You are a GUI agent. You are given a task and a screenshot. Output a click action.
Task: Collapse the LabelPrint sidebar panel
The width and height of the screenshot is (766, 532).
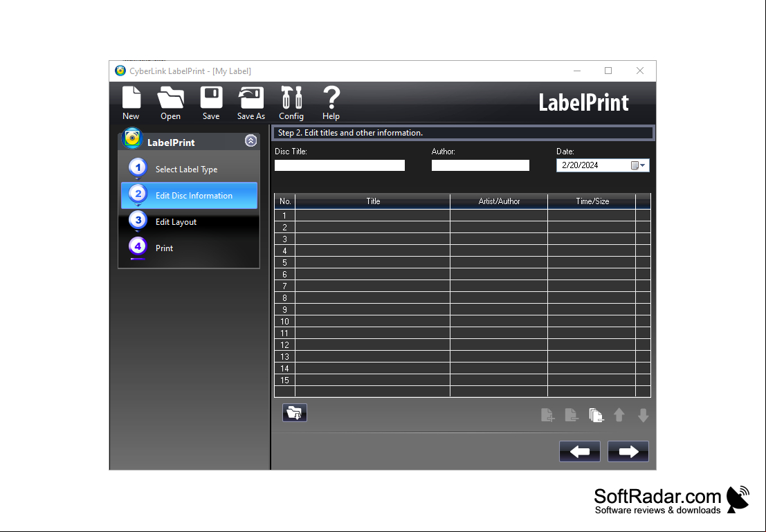click(250, 140)
